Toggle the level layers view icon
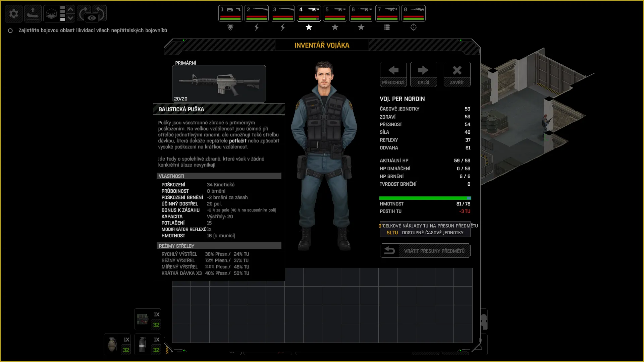The height and width of the screenshot is (362, 644). pos(51,14)
